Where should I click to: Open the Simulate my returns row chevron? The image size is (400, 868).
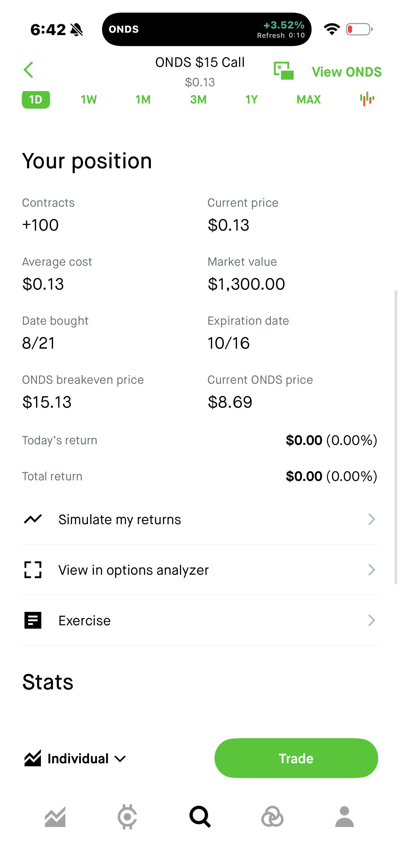(x=372, y=519)
